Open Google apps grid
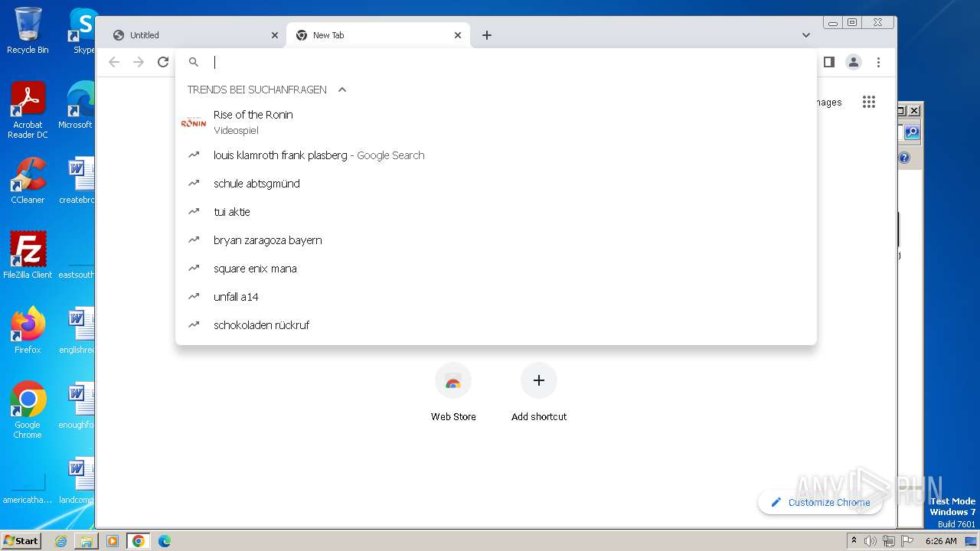 tap(868, 102)
